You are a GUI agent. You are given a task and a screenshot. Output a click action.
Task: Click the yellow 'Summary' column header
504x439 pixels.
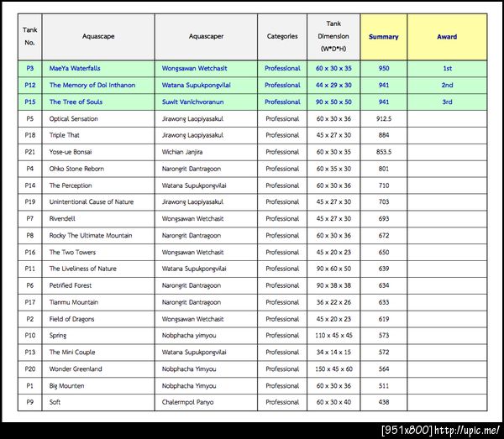point(384,37)
